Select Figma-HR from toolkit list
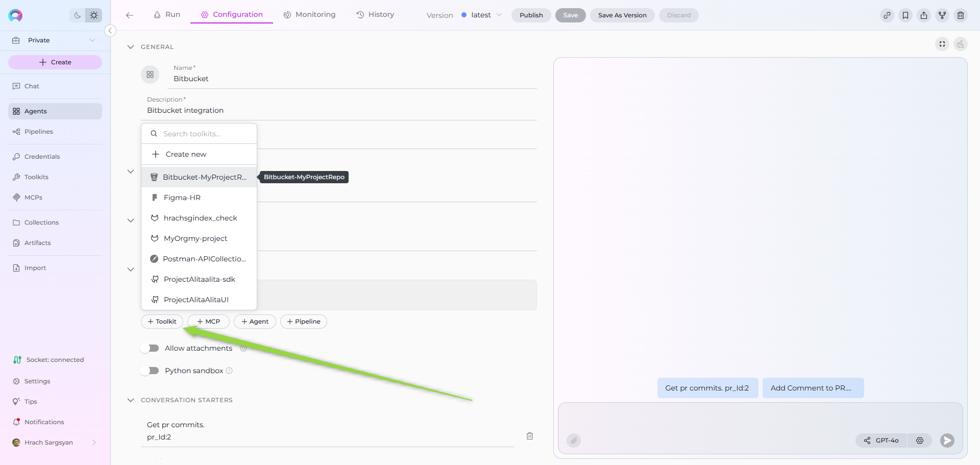Screen dimensions: 980x465 182,198
